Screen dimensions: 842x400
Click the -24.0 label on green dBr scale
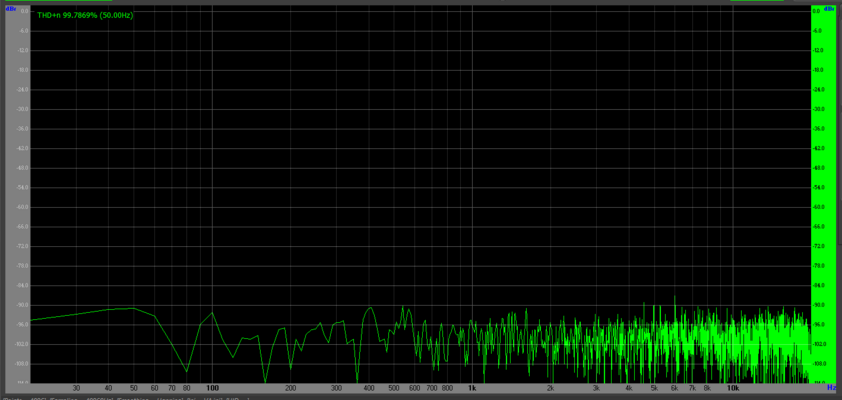click(x=817, y=90)
